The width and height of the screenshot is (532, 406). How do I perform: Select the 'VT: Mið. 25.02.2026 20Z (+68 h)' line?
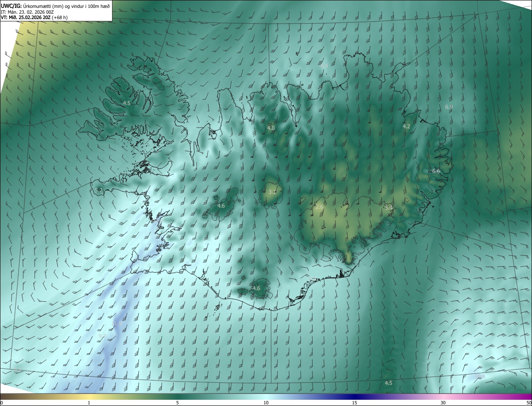point(34,17)
